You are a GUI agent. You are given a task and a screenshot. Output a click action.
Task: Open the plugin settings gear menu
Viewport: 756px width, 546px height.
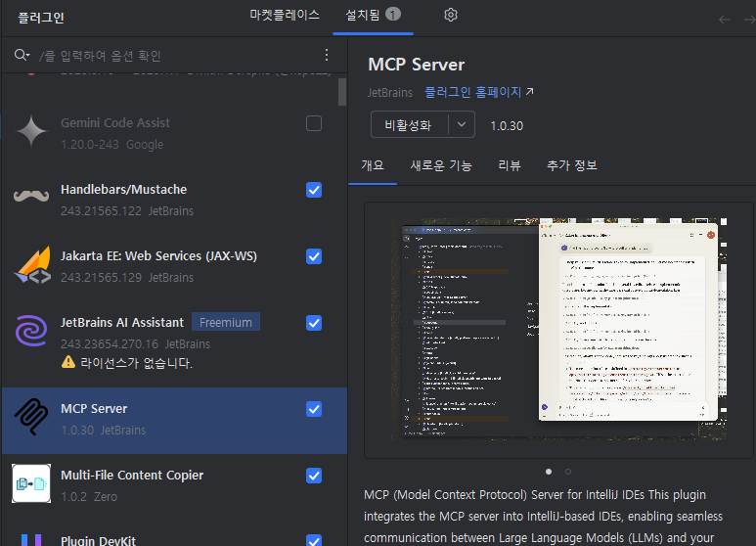[450, 15]
